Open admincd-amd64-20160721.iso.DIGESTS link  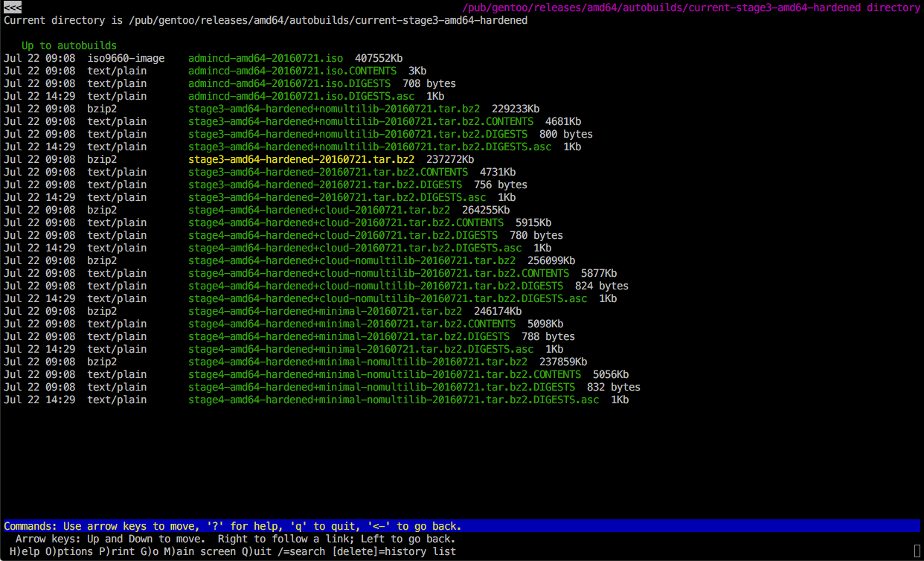289,83
